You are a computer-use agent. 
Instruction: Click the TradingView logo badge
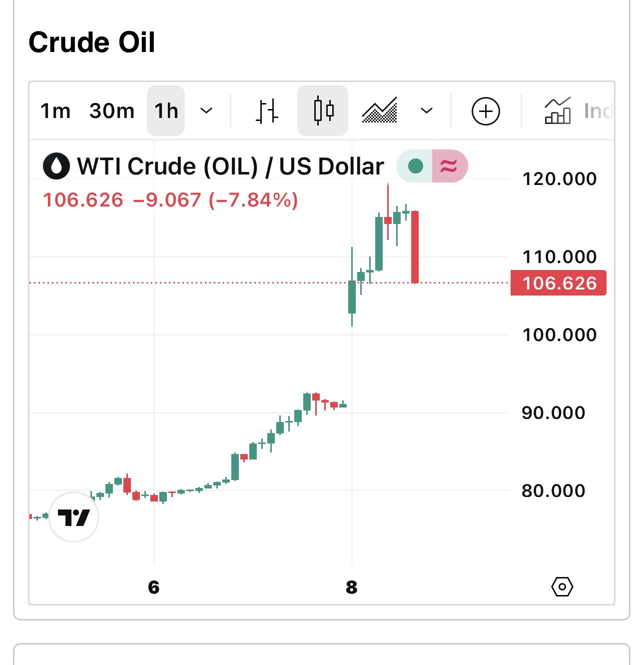[74, 517]
